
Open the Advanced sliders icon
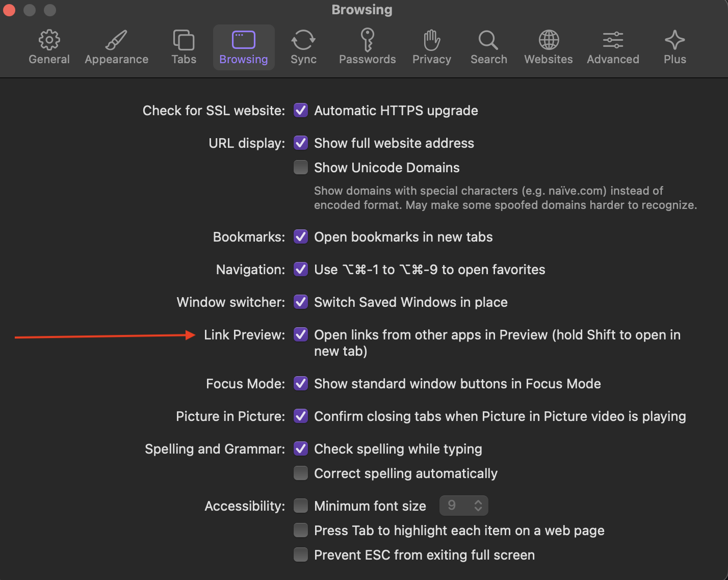[613, 40]
